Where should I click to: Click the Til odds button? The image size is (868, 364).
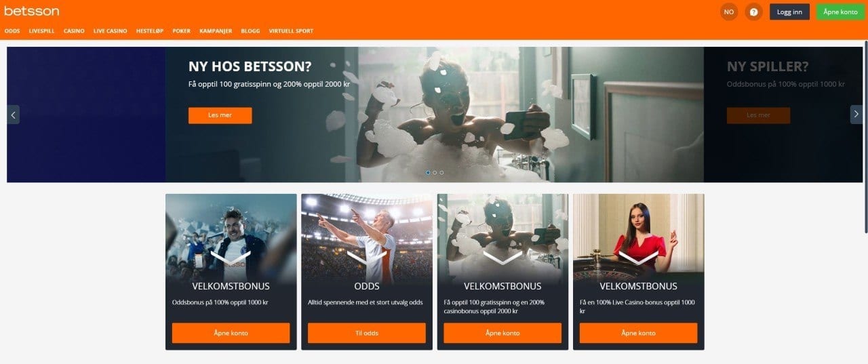click(x=367, y=333)
